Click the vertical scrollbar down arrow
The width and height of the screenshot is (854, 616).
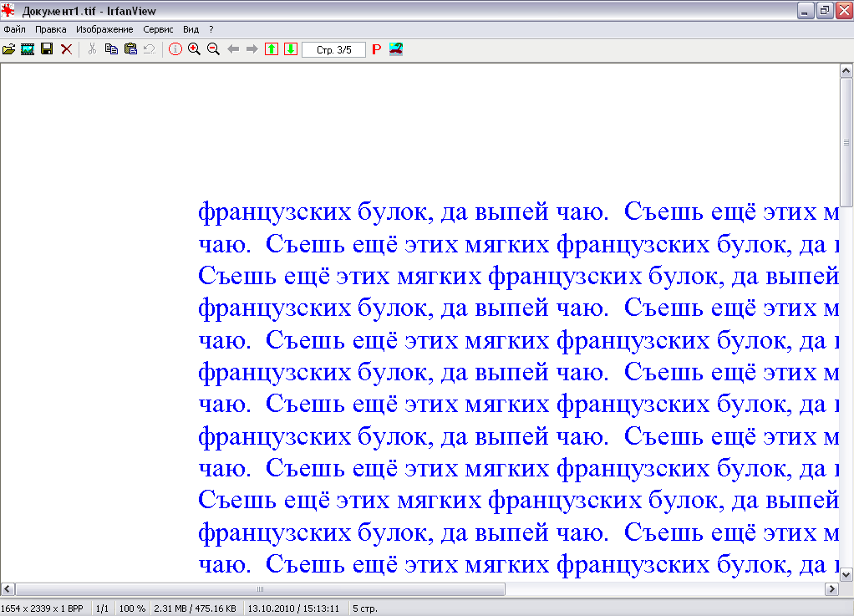846,574
